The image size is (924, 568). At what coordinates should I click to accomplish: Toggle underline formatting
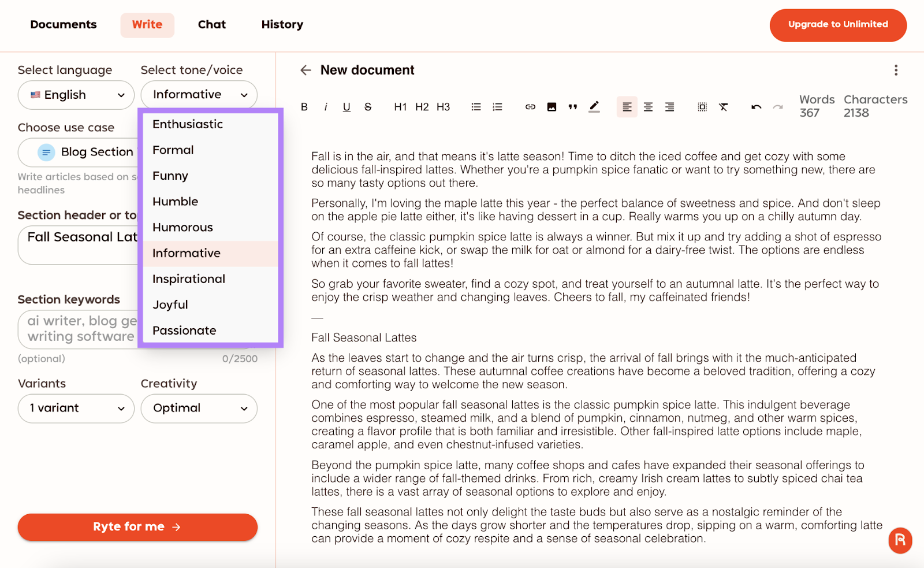(346, 107)
